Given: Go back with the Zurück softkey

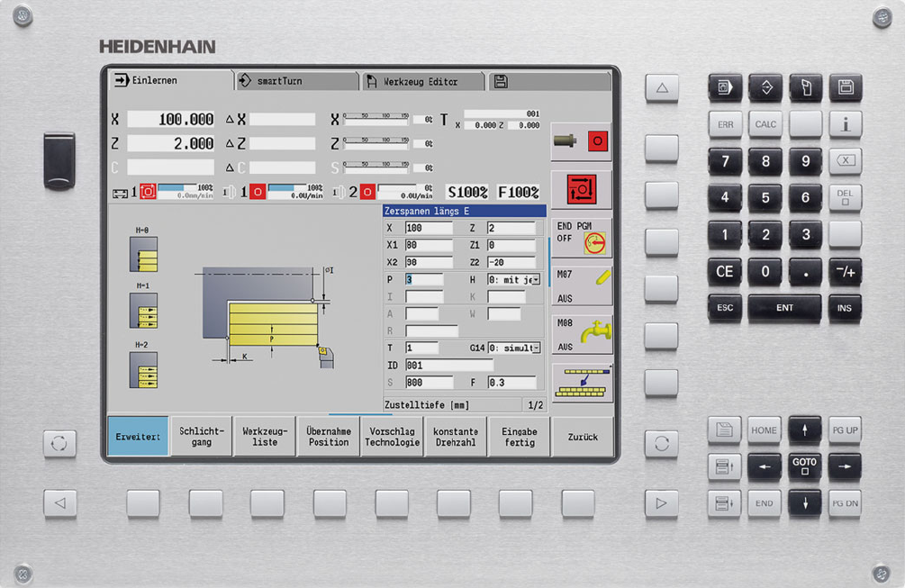Looking at the screenshot, I should pos(583,437).
